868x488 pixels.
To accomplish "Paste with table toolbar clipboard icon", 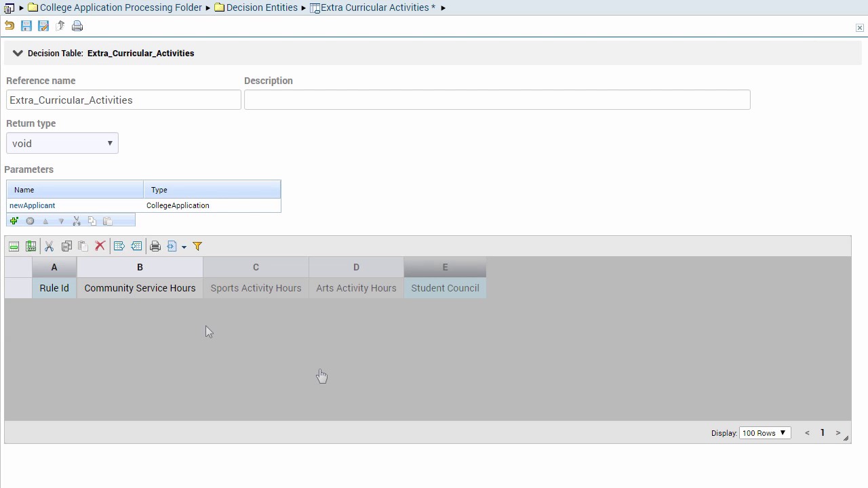I will point(83,246).
